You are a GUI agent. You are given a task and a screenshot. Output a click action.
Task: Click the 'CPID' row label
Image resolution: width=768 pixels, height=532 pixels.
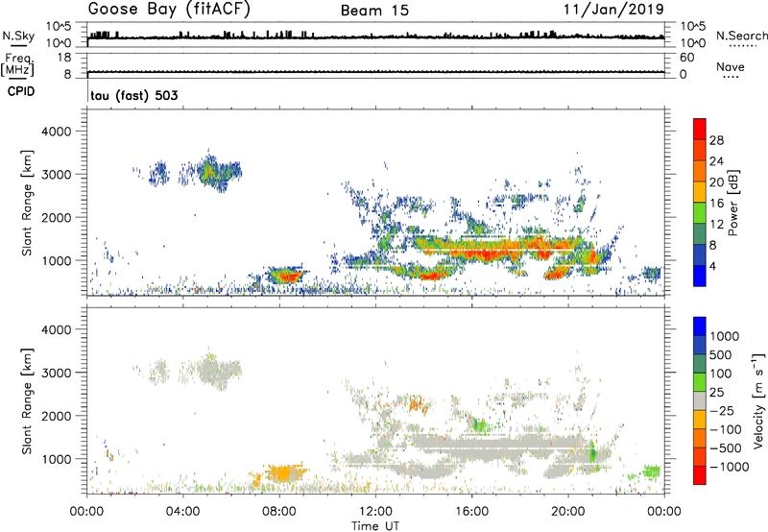point(21,91)
